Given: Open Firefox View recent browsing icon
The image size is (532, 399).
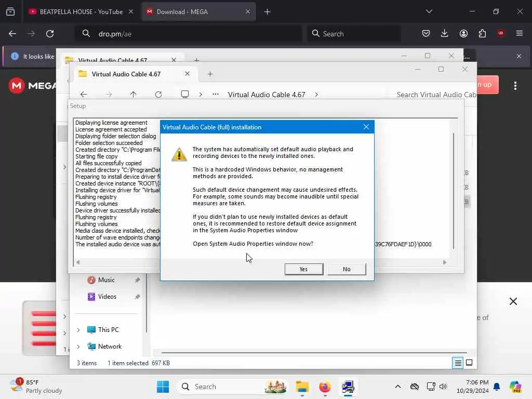Looking at the screenshot, I should (x=10, y=12).
